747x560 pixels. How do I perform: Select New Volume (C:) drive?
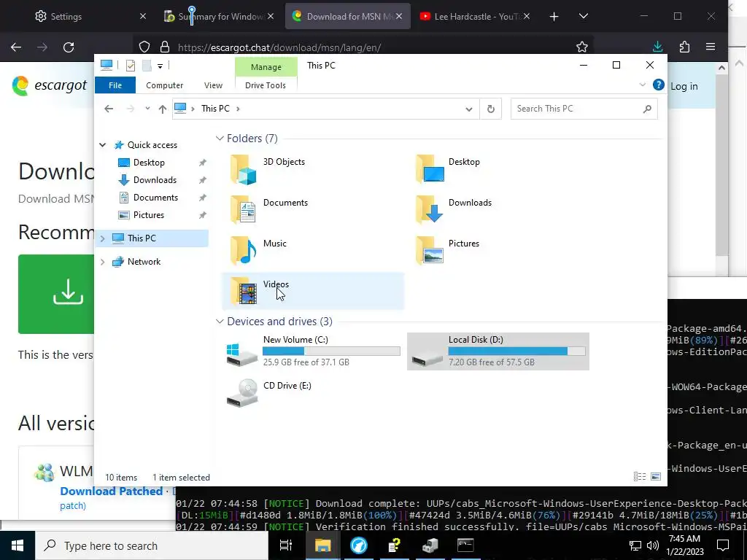click(x=313, y=351)
